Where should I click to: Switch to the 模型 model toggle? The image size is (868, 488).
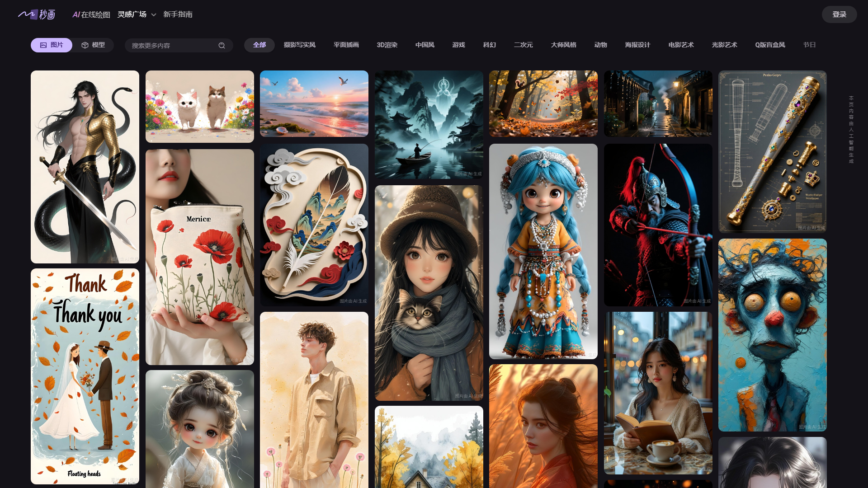[93, 45]
